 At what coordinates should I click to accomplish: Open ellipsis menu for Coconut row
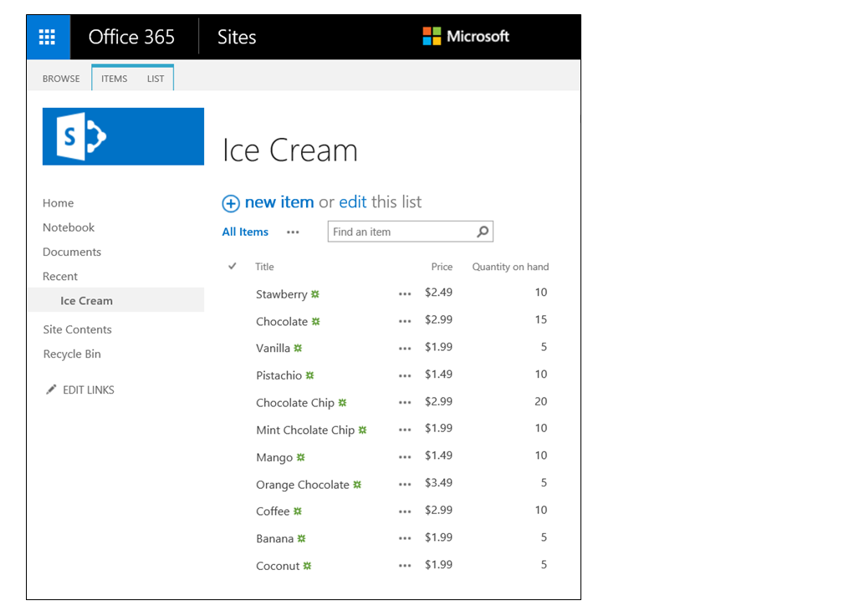(x=405, y=565)
